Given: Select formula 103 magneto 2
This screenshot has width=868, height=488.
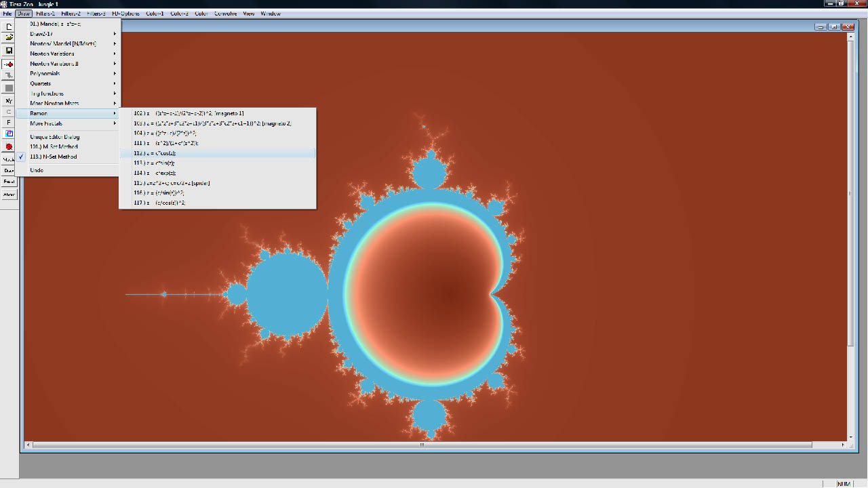Looking at the screenshot, I should click(217, 123).
